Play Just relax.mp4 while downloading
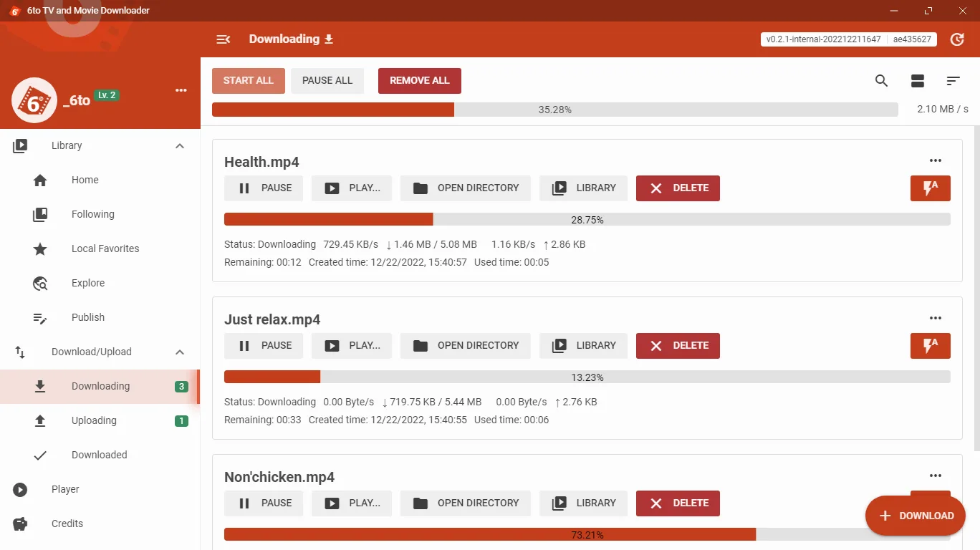 (352, 346)
